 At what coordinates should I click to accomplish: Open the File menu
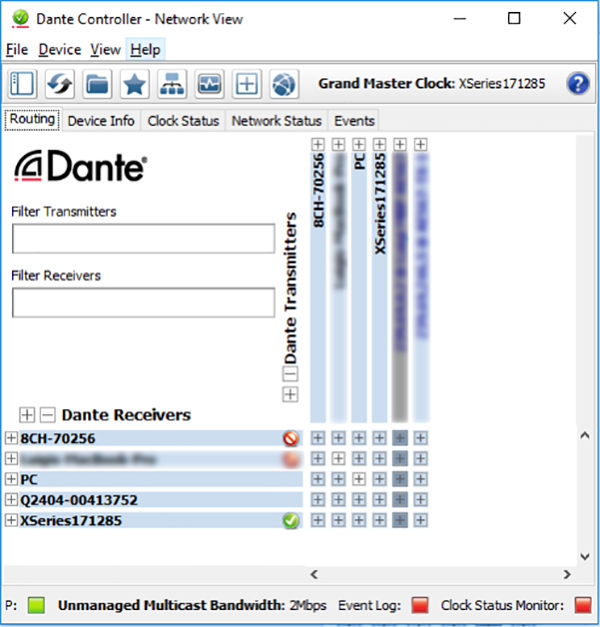[17, 50]
